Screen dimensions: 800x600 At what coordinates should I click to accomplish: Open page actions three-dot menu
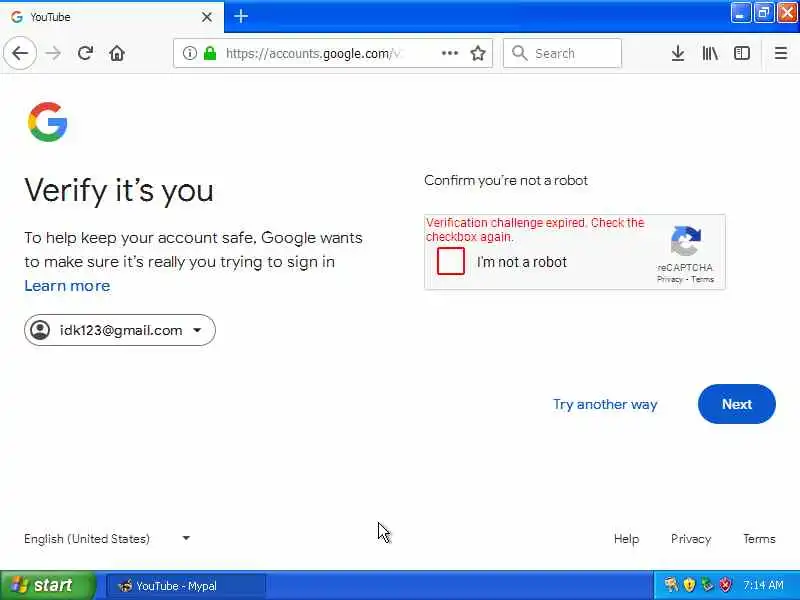click(x=449, y=53)
